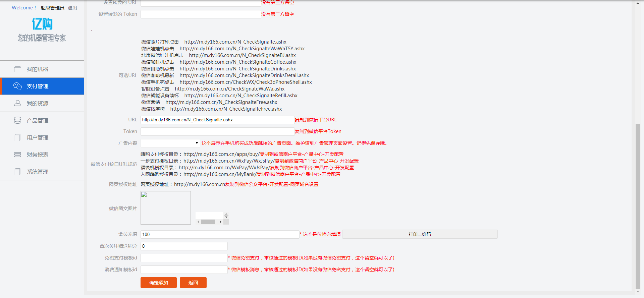Click the My Machines monitor icon in sidebar
644x298 pixels.
pyautogui.click(x=17, y=69)
